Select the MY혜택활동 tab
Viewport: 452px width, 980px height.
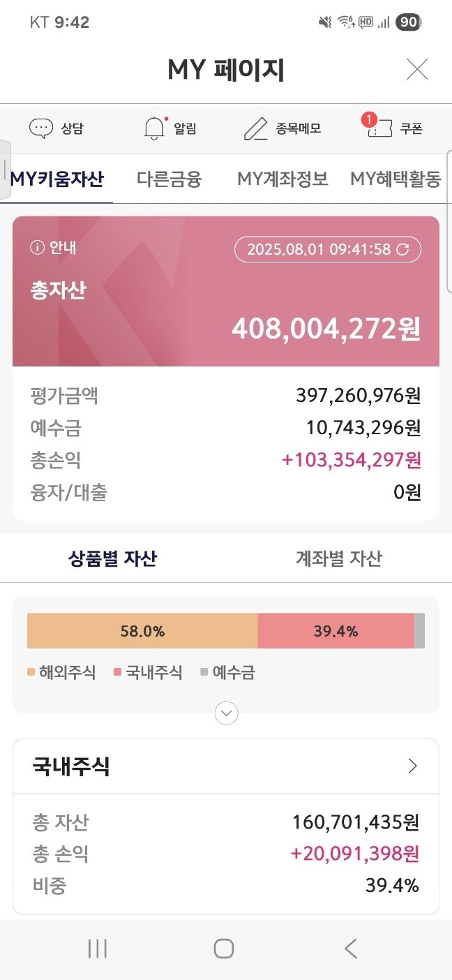[396, 179]
